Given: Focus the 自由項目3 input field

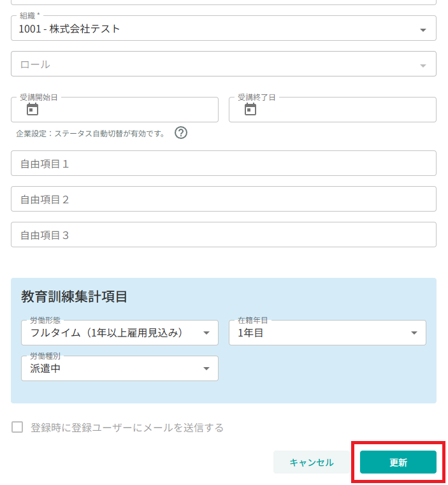Looking at the screenshot, I should 224,235.
